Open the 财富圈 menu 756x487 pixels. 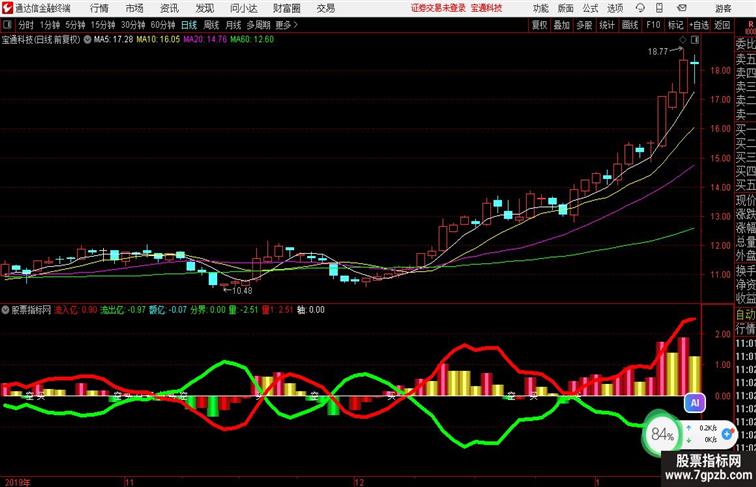pyautogui.click(x=286, y=8)
